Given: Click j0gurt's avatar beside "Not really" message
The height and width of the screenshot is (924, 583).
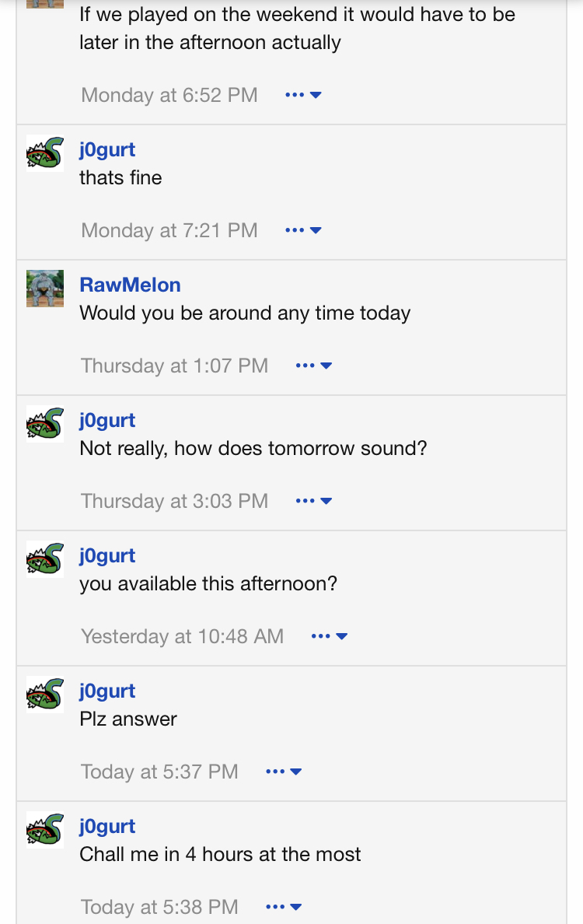Looking at the screenshot, I should pyautogui.click(x=45, y=423).
